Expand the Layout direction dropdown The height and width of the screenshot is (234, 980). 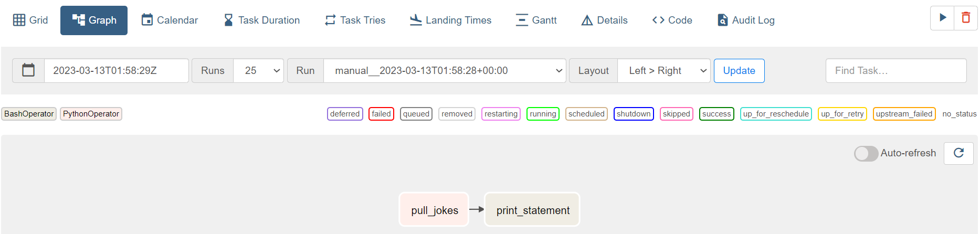click(664, 71)
